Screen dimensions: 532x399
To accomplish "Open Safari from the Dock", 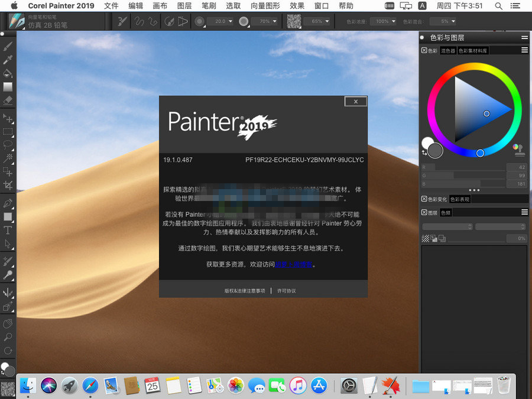I will coord(90,387).
